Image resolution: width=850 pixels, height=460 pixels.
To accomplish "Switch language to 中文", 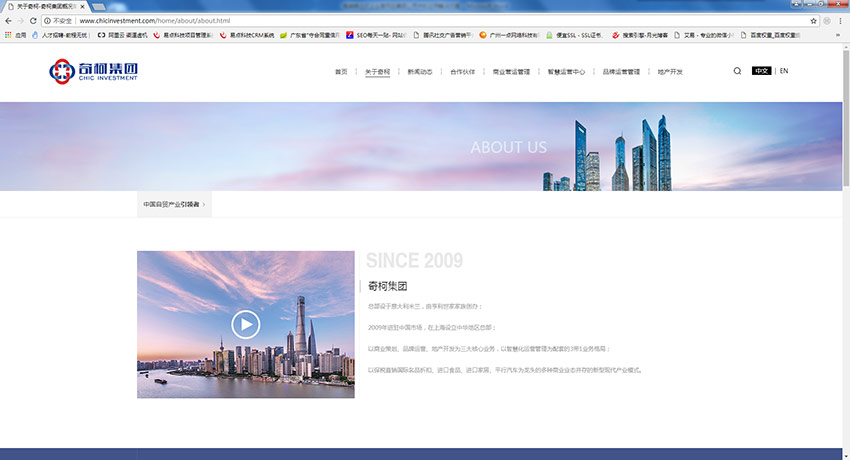I will [x=761, y=71].
